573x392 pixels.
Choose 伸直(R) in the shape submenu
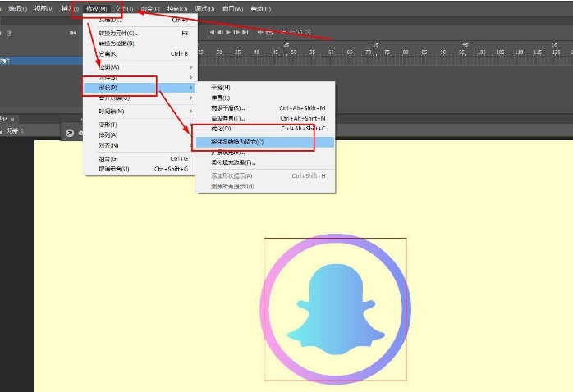point(265,98)
